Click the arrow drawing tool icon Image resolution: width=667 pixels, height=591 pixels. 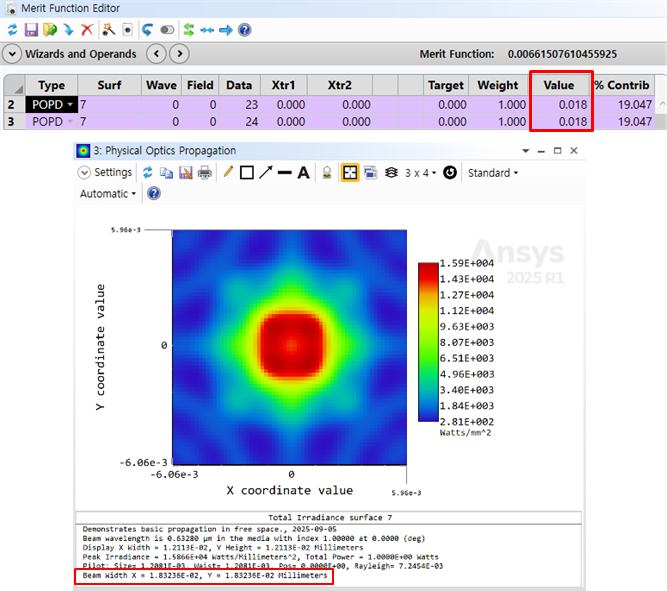(x=266, y=172)
